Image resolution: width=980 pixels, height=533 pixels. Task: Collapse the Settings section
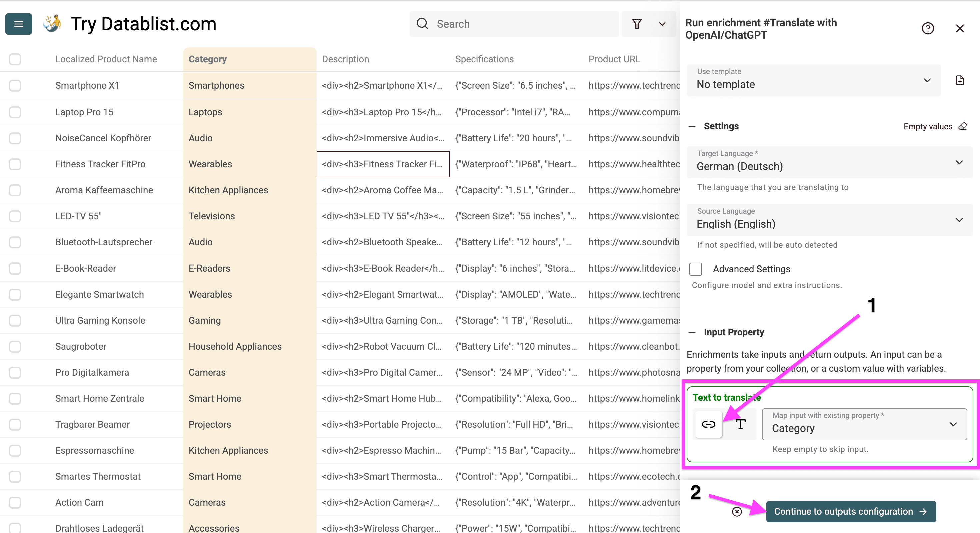coord(692,126)
